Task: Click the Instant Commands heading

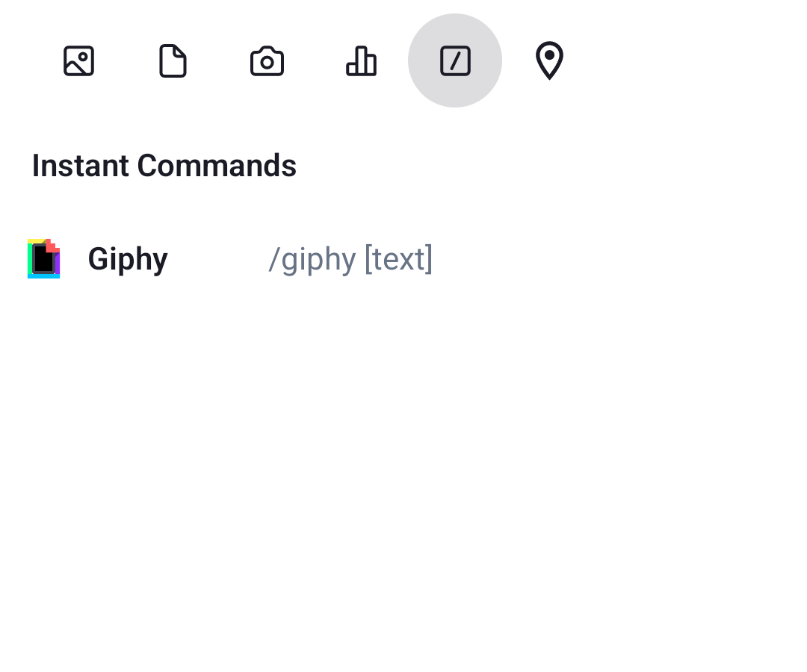Action: point(164,166)
